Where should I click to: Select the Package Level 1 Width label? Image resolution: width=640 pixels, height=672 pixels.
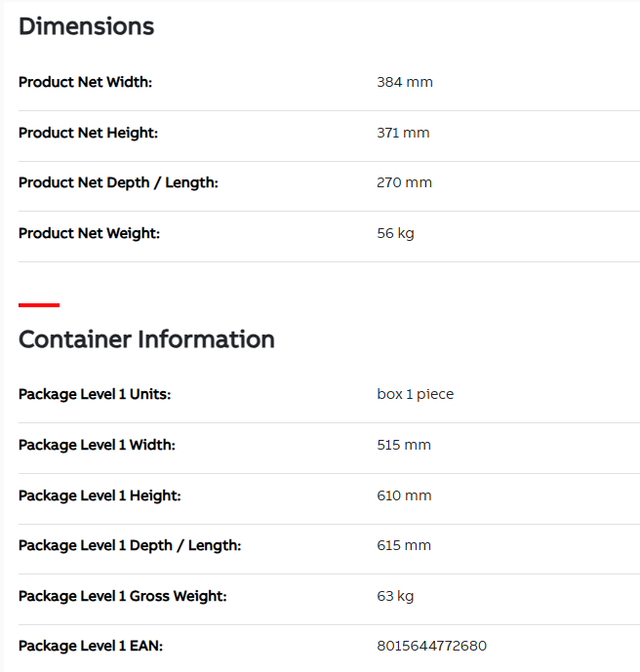(x=97, y=445)
